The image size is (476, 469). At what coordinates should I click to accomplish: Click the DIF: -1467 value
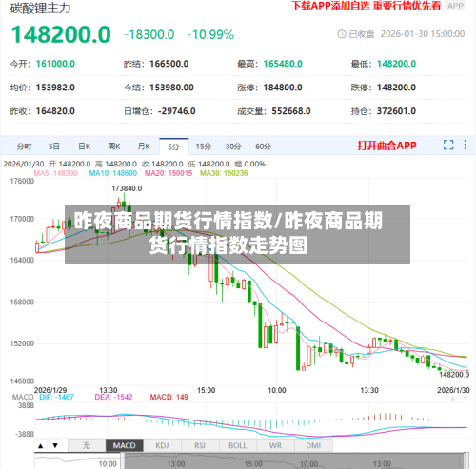click(56, 397)
